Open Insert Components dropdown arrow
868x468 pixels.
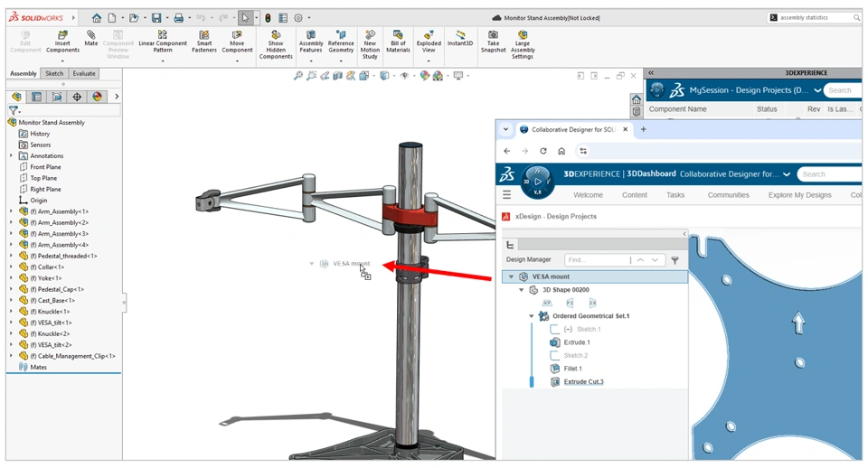point(62,61)
